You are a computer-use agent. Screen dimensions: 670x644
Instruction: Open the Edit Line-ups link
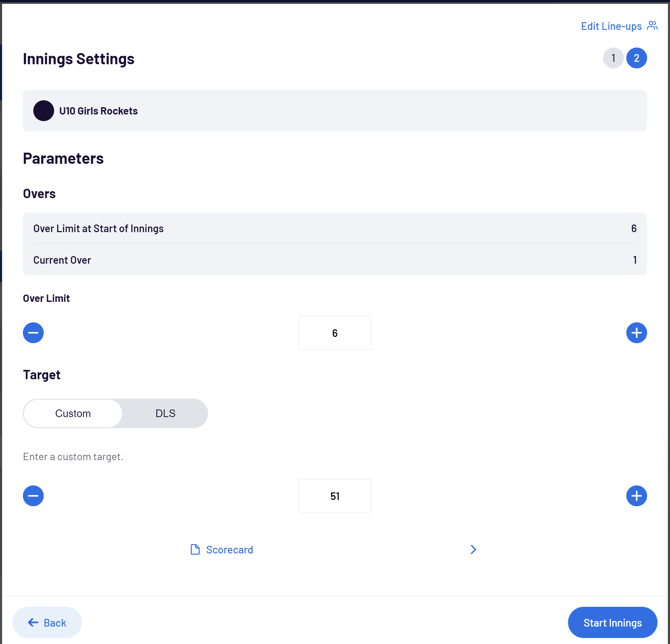(x=611, y=26)
